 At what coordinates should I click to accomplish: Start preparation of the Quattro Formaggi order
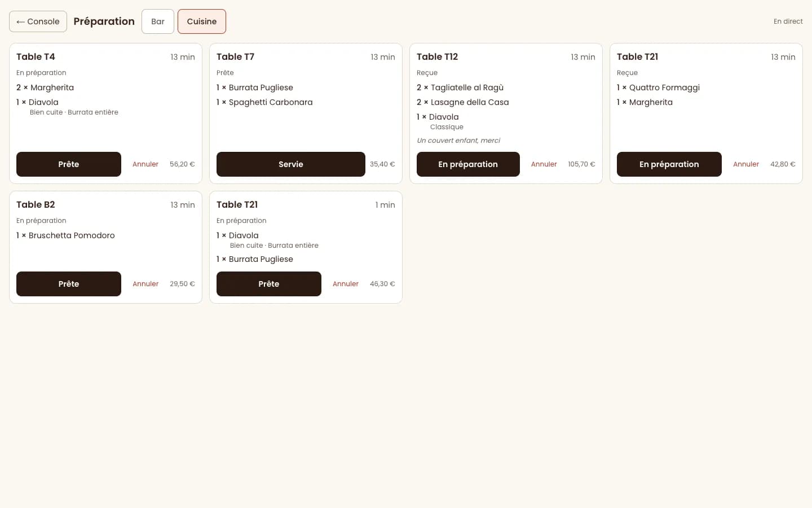669,164
